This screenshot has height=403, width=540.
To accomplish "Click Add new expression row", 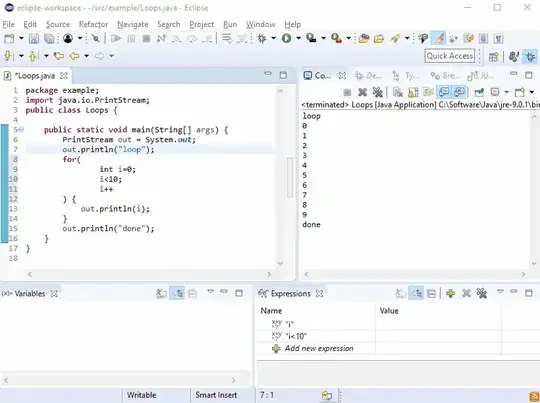I will pyautogui.click(x=319, y=349).
